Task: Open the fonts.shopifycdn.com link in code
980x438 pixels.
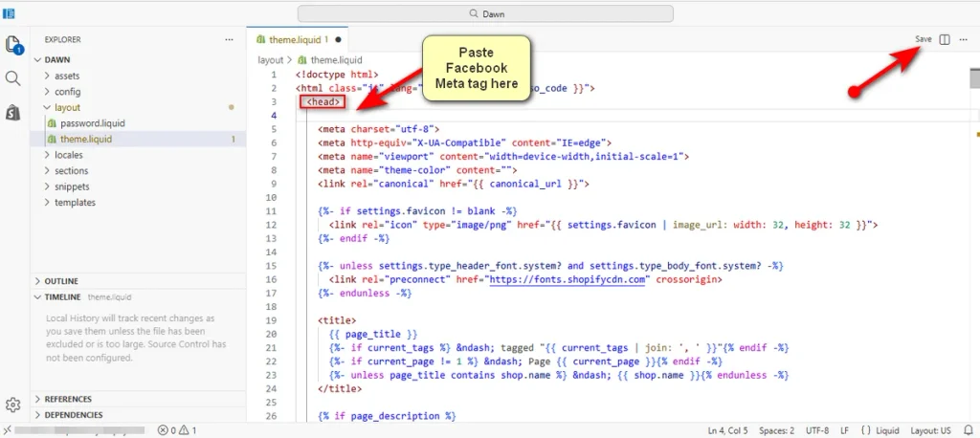Action: tap(567, 280)
